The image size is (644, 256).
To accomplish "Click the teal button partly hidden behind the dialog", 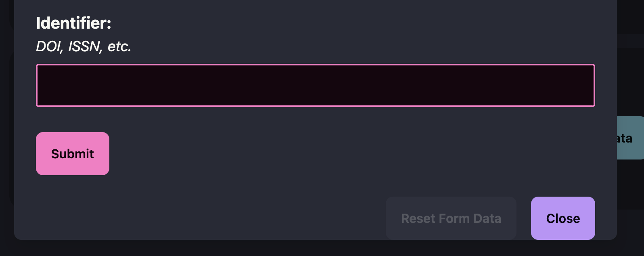I will coord(630,138).
